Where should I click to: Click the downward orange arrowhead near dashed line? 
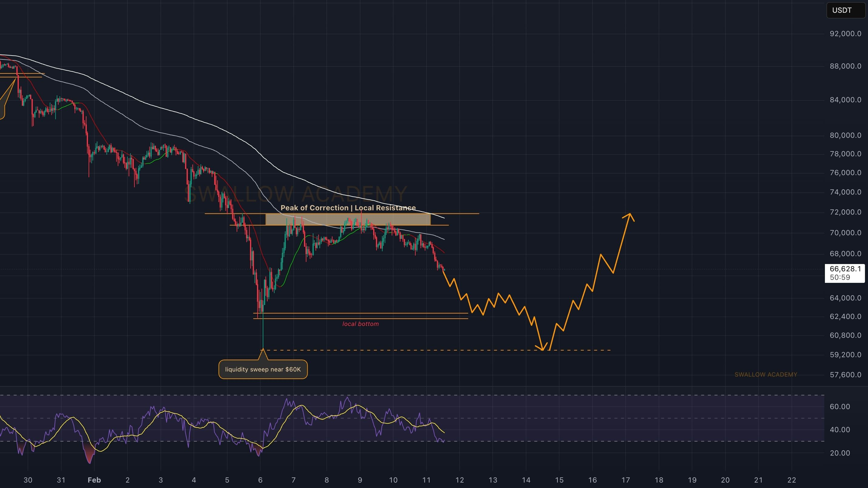(542, 349)
